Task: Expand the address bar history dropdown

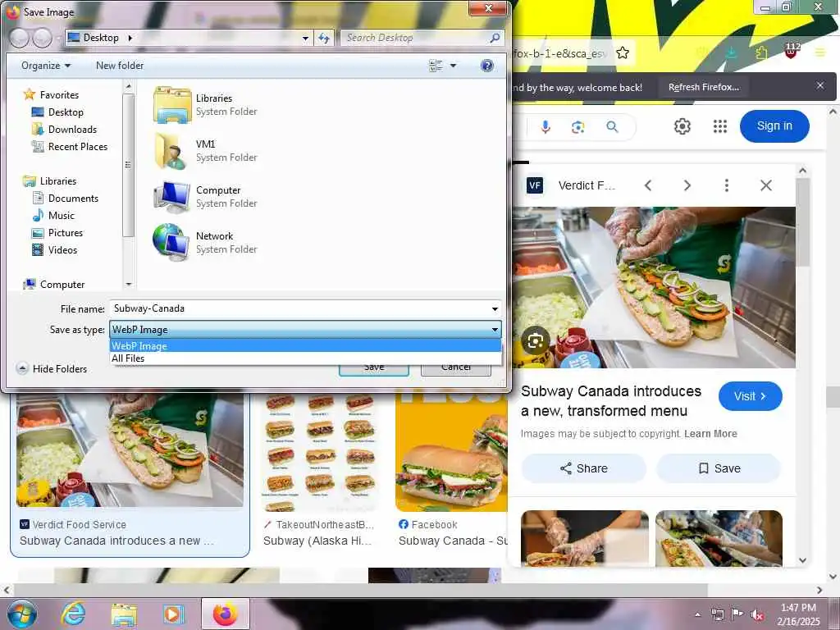Action: click(x=305, y=38)
